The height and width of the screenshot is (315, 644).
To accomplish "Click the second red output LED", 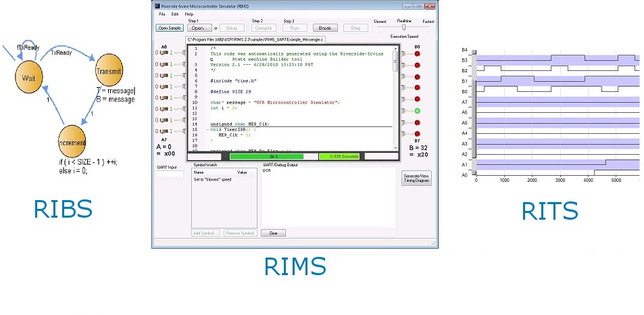I will point(418,65).
